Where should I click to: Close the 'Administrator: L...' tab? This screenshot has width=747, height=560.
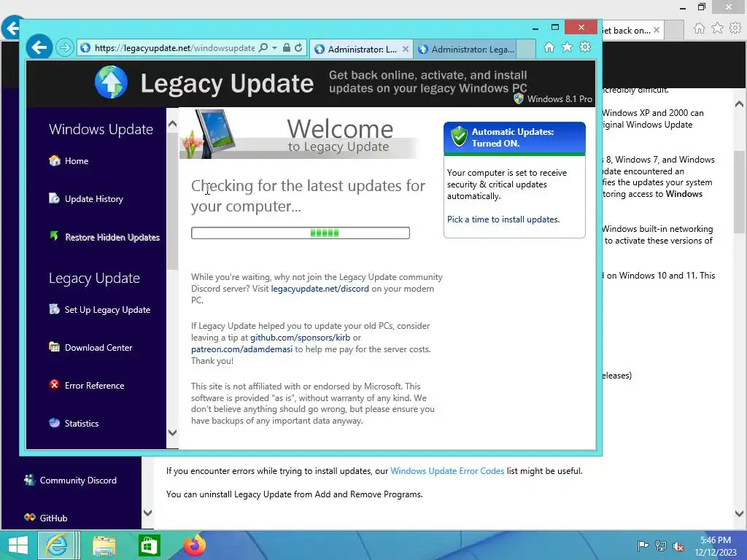(406, 49)
